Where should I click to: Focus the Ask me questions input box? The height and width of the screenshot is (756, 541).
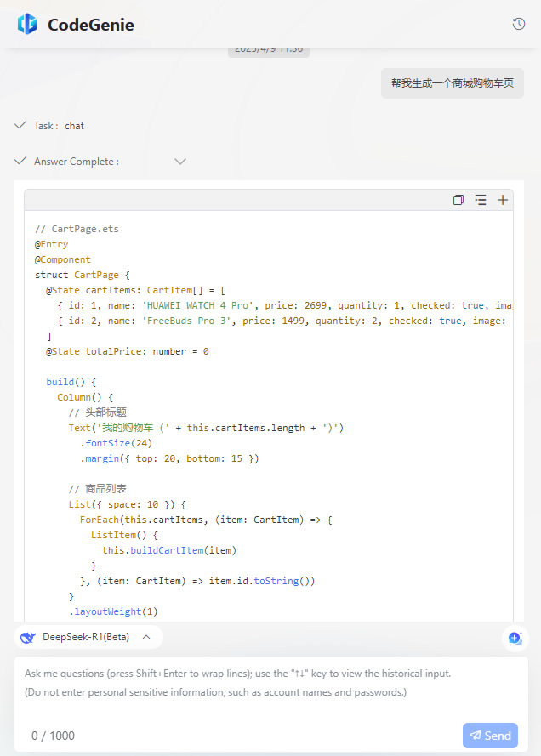pyautogui.click(x=271, y=690)
